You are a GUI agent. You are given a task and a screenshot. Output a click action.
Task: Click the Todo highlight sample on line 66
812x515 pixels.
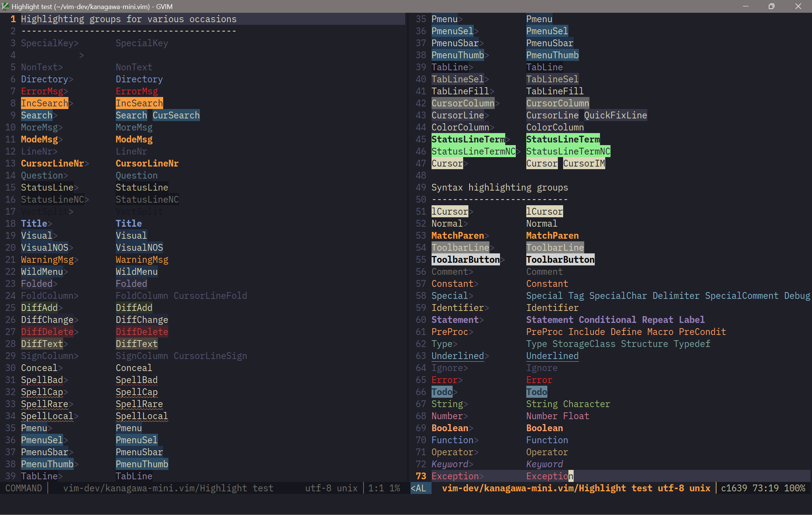[536, 392]
